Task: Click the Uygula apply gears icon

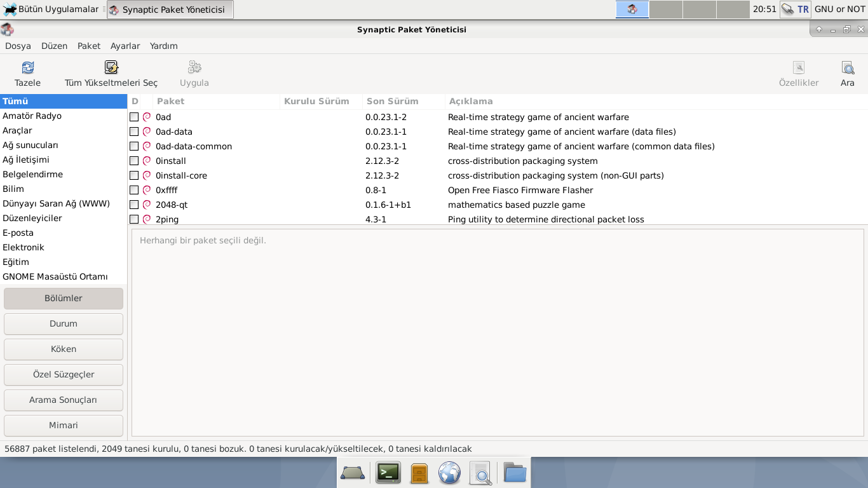Action: pyautogui.click(x=194, y=67)
